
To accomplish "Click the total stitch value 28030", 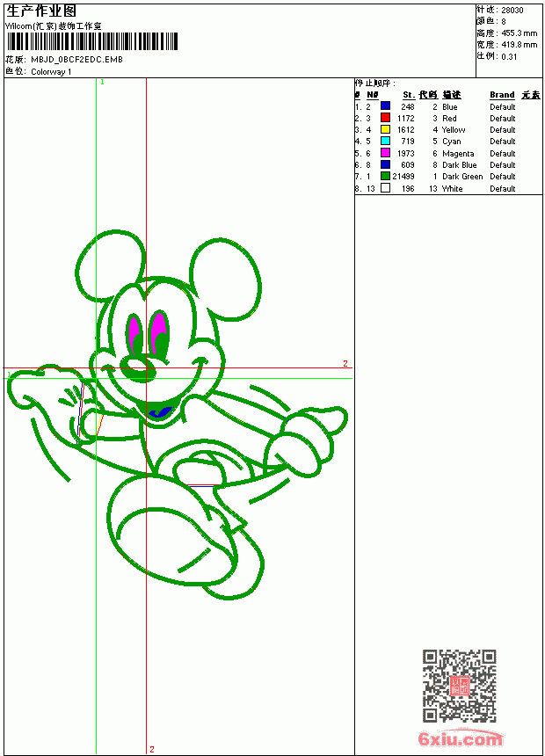I will [512, 10].
